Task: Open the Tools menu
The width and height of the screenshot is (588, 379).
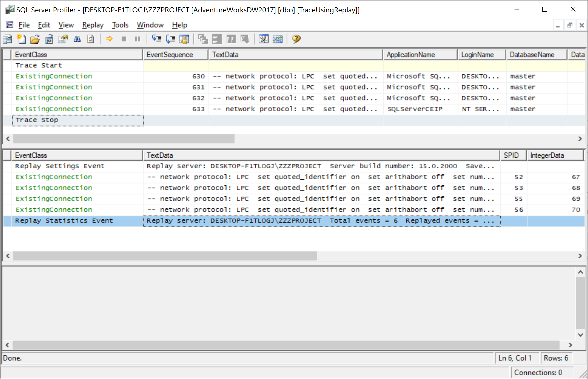Action: coord(120,25)
